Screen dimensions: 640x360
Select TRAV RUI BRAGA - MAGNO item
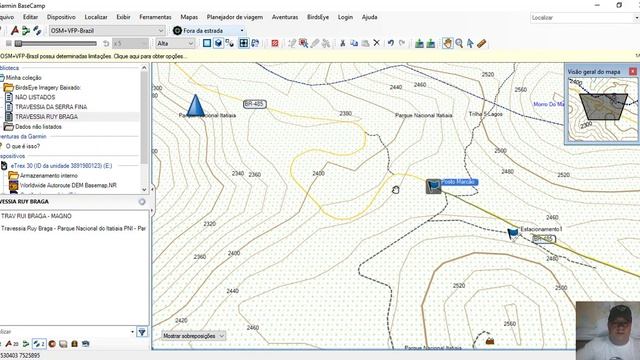(x=36, y=216)
